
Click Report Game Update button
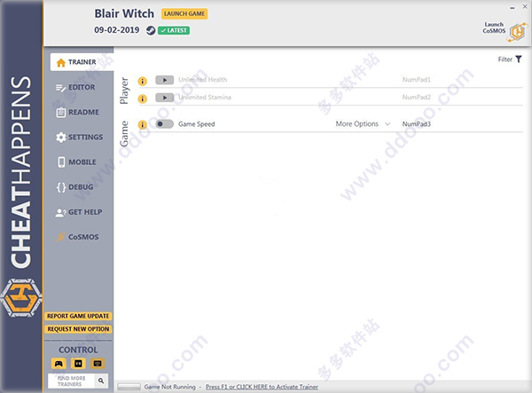click(78, 316)
